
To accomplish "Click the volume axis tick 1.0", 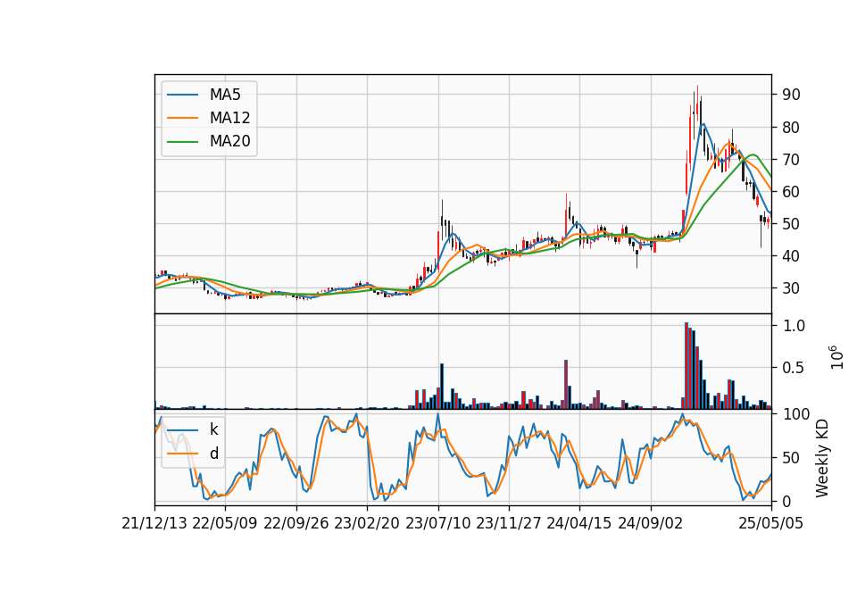I will point(794,326).
